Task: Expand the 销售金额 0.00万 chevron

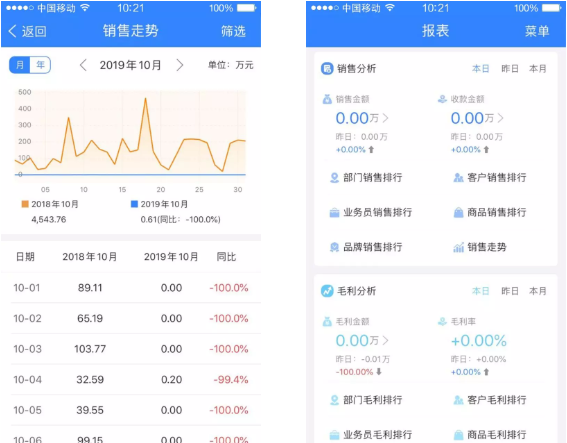Action: [385, 118]
